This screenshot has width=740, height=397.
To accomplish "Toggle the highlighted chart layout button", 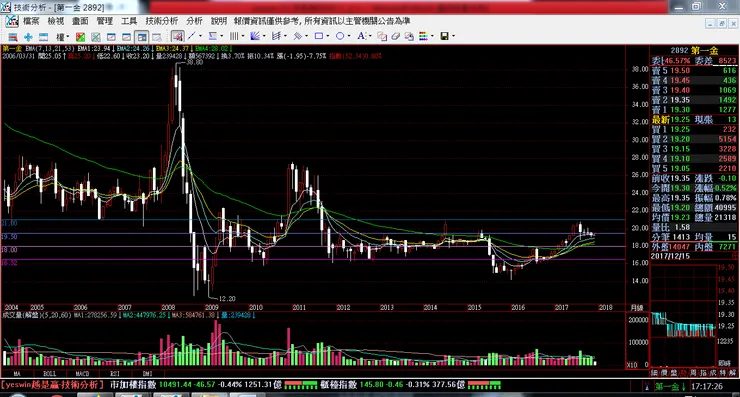I will tap(141, 36).
